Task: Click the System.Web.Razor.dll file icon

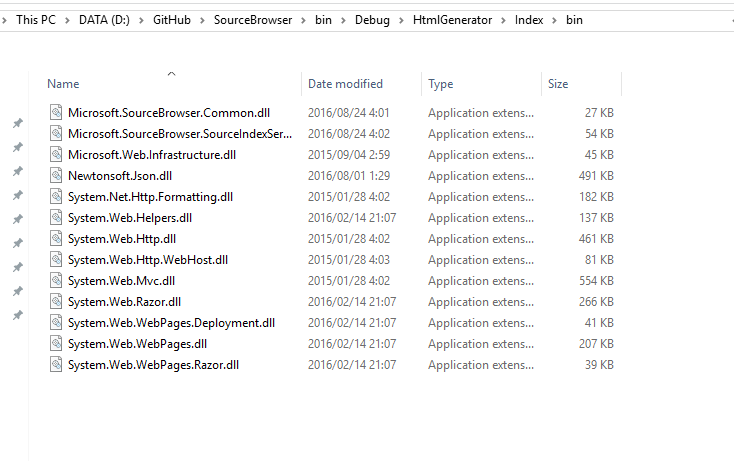Action: tap(56, 302)
